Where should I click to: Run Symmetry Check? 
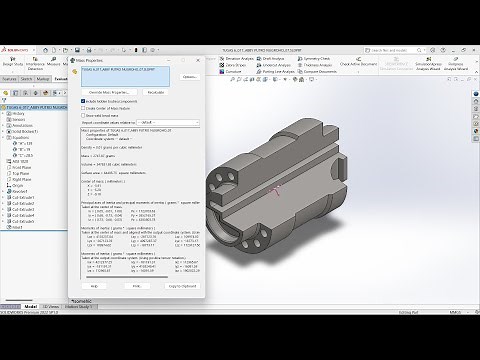pos(314,59)
